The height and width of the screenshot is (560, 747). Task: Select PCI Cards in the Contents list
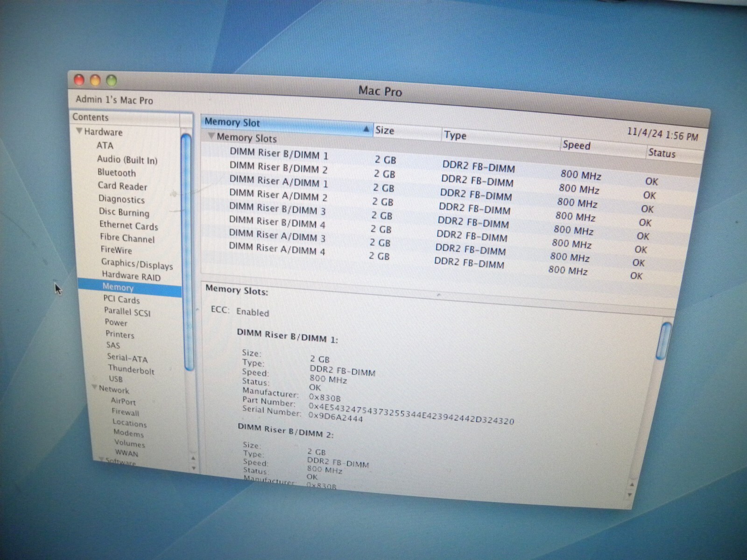[121, 300]
